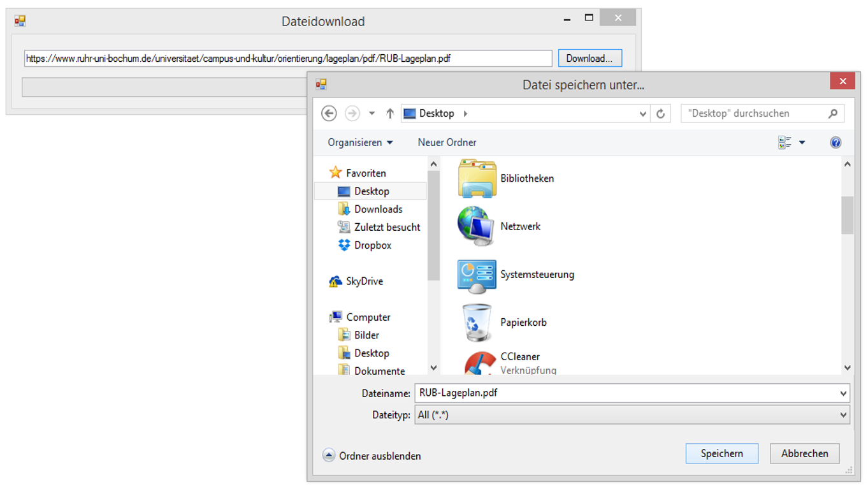
Task: Start the Download of RUB-Lageplan.pdf
Action: (x=590, y=57)
